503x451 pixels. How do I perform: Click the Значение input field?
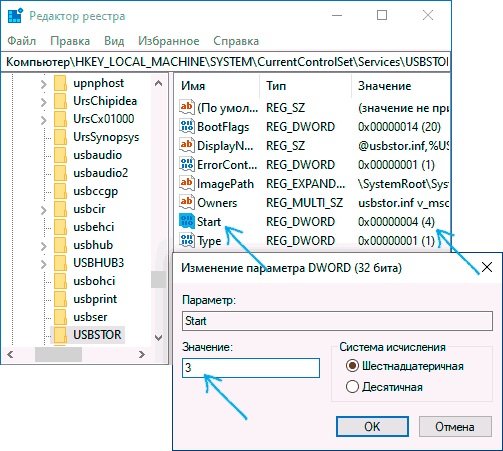coord(251,368)
